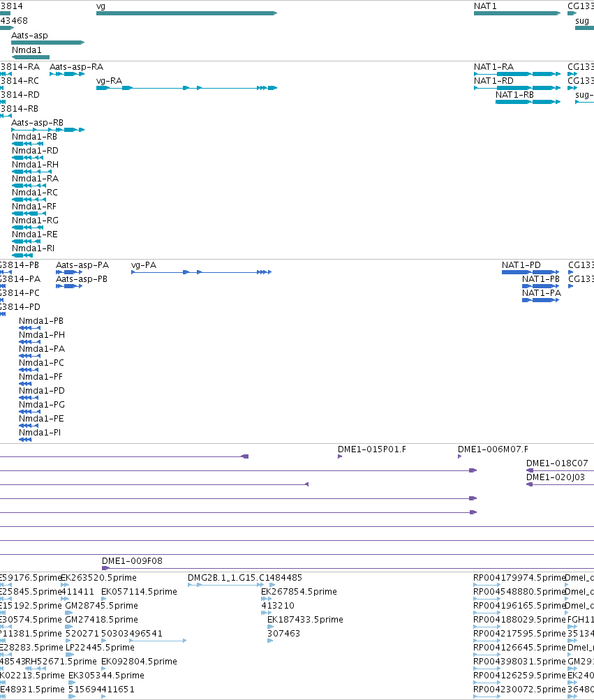Click the RP004548880.5prime EST
The image size is (594, 700).
coord(487,599)
